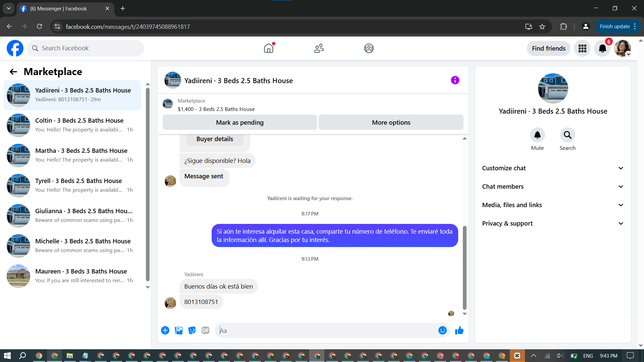Choose a GIF in the composer

pyautogui.click(x=205, y=330)
